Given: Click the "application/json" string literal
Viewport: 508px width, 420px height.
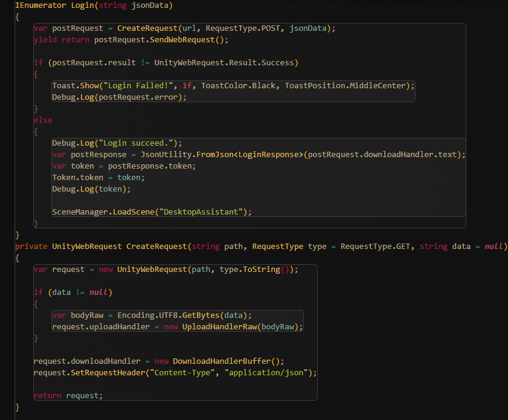Looking at the screenshot, I should coord(266,373).
